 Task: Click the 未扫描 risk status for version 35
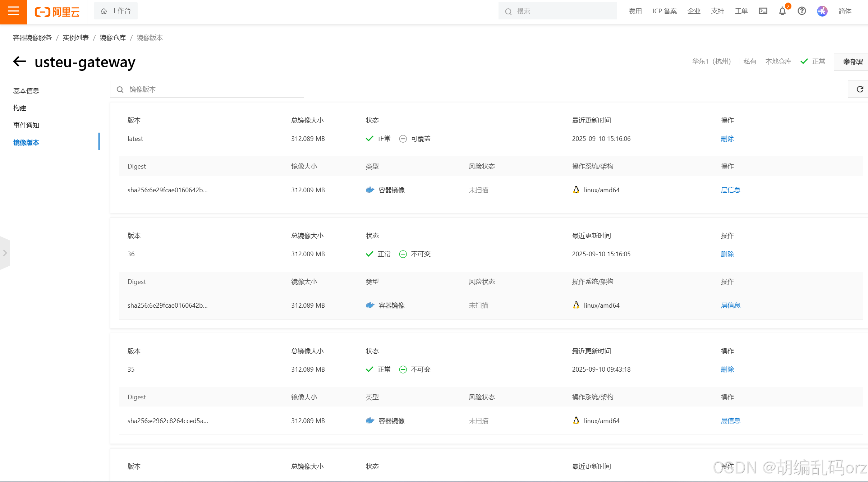pos(478,421)
